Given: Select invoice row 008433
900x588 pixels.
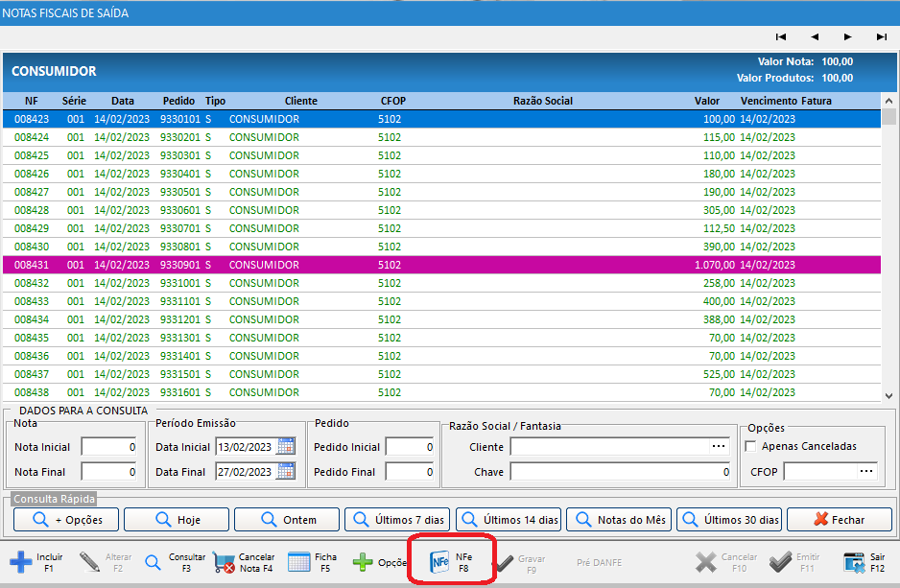Looking at the screenshot, I should pyautogui.click(x=442, y=302).
